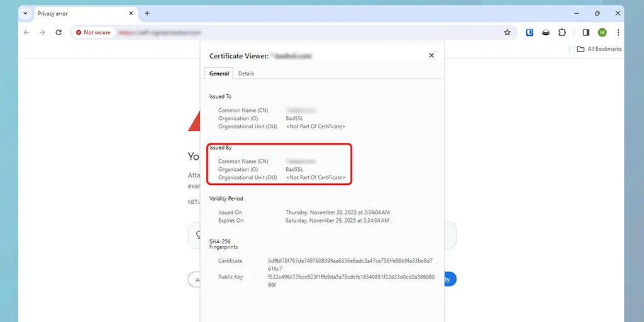Click the blurred address bar URL
Viewport: 644px width, 322px height.
point(159,33)
